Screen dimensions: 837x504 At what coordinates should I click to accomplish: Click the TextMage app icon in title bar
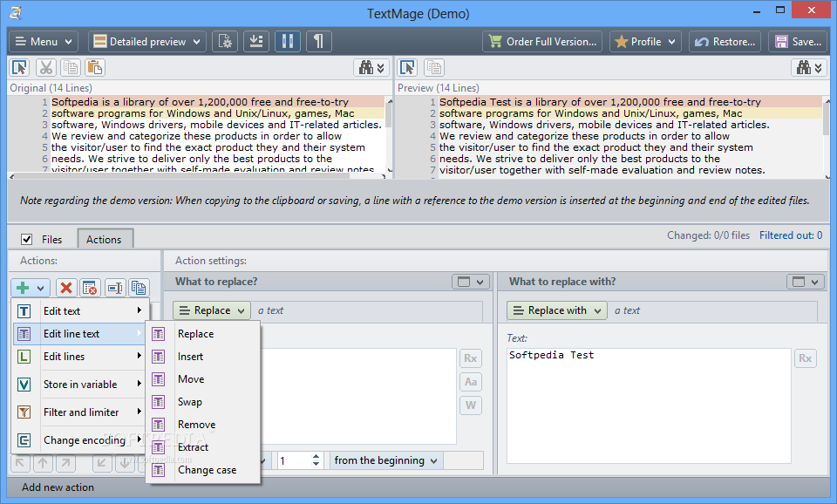pyautogui.click(x=16, y=13)
